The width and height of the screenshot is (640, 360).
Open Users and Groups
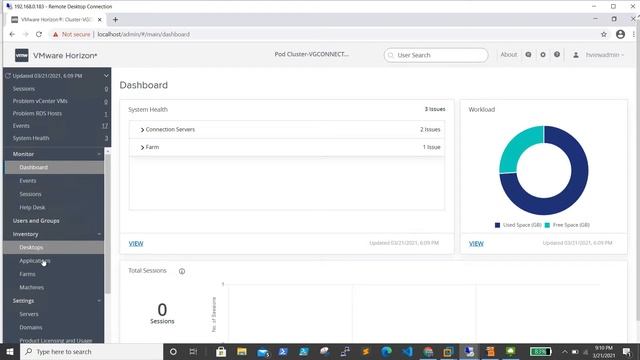coord(36,221)
